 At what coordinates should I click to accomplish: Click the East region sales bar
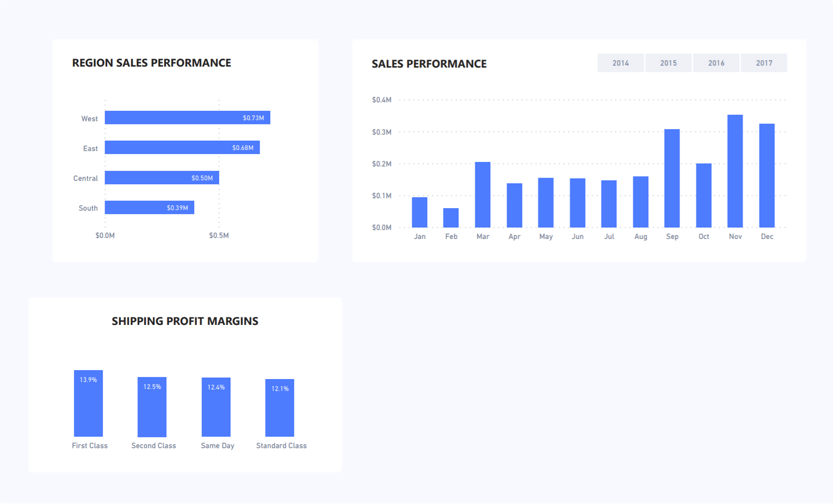pos(182,147)
